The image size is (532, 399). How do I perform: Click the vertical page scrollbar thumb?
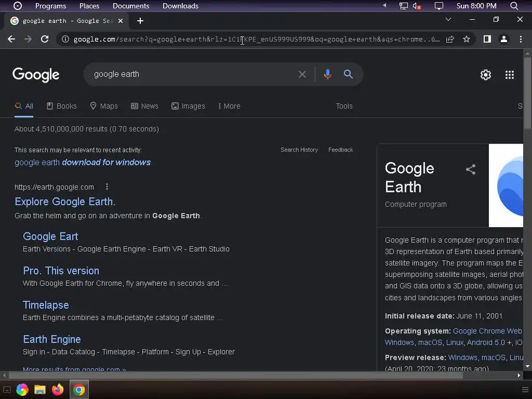tap(527, 93)
